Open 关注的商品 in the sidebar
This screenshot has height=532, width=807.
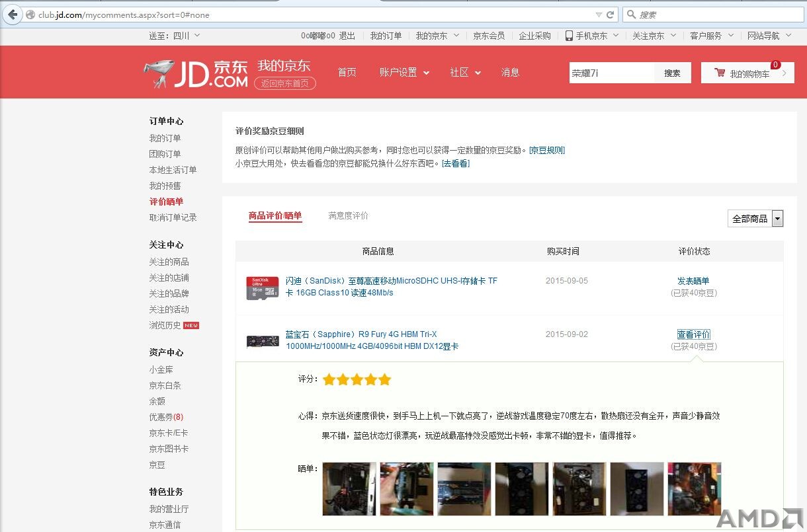169,262
